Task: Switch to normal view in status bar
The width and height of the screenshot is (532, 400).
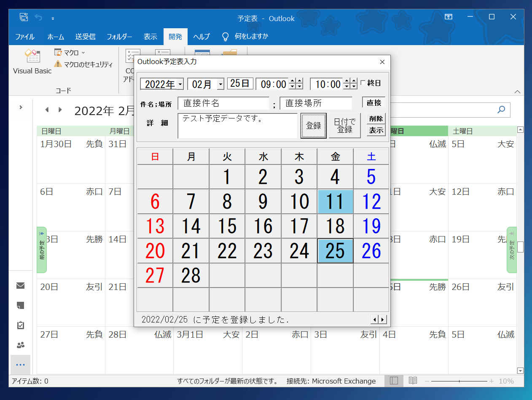Action: tap(394, 381)
